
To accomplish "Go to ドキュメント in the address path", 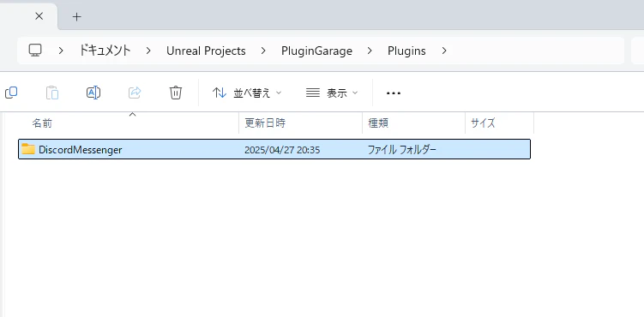I will click(105, 51).
